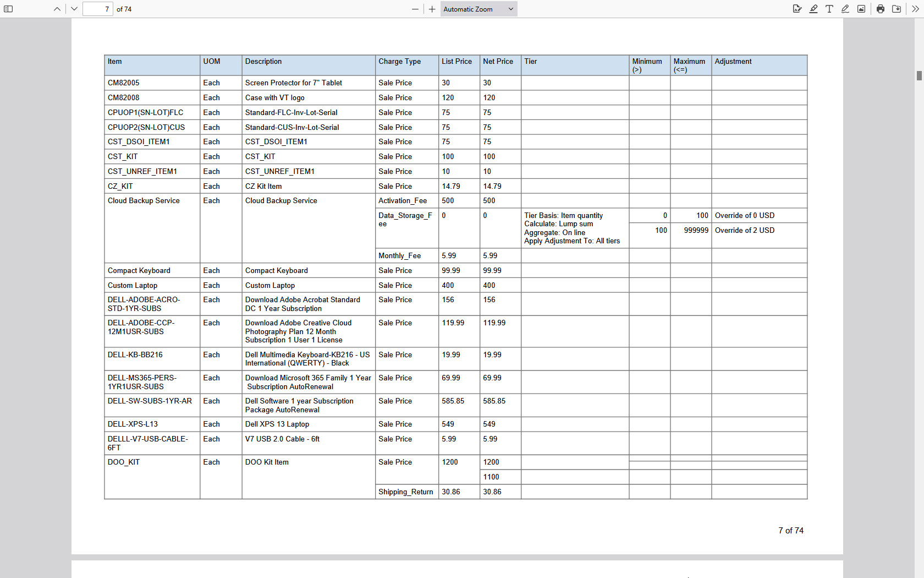Image resolution: width=924 pixels, height=578 pixels.
Task: Click the page number input showing 7
Action: click(x=98, y=9)
